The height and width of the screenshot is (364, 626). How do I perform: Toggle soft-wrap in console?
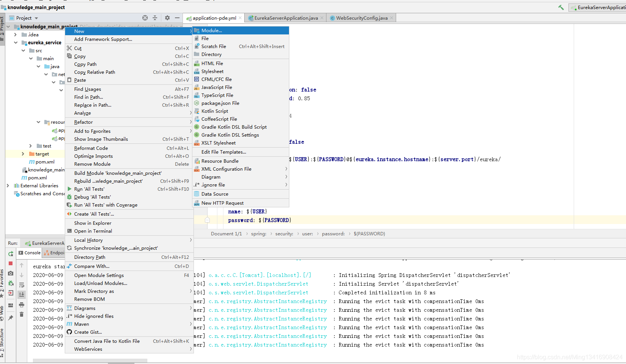(x=22, y=285)
